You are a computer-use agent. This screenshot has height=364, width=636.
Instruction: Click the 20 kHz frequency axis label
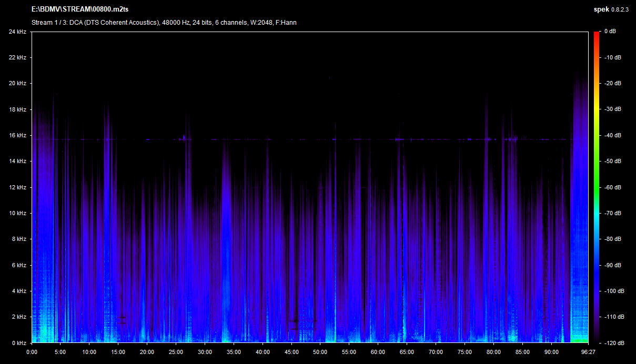click(x=17, y=83)
